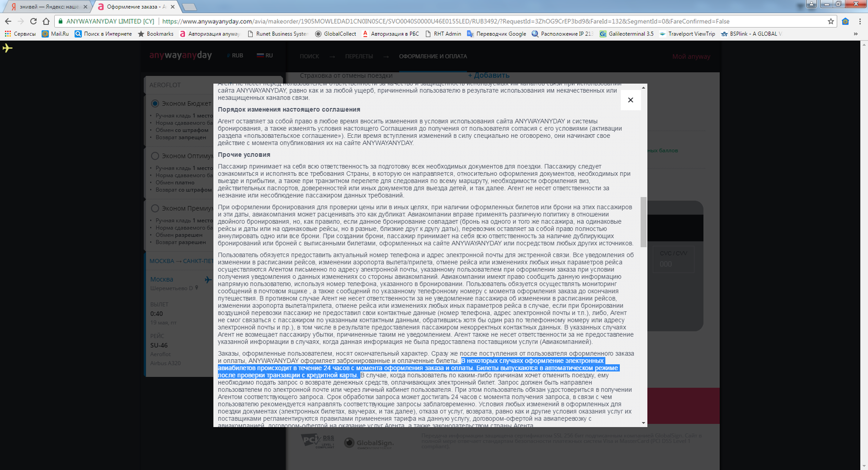
Task: Go to the ПОИСК step
Action: (x=309, y=56)
